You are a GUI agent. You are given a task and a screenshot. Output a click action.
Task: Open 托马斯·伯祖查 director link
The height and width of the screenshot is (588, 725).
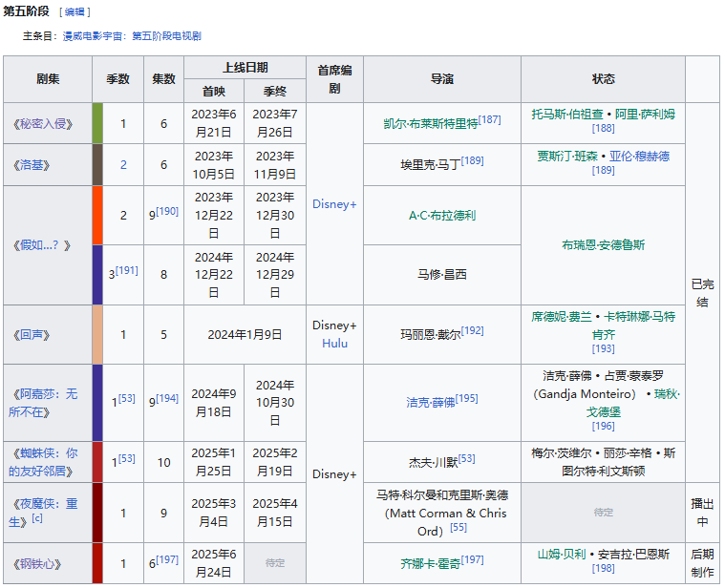[x=567, y=115]
